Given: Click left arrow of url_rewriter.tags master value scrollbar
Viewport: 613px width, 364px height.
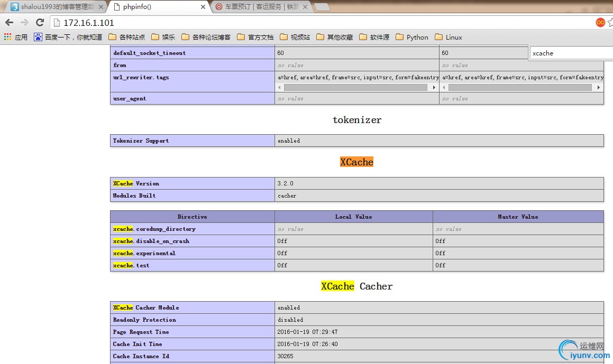Looking at the screenshot, I should click(444, 88).
